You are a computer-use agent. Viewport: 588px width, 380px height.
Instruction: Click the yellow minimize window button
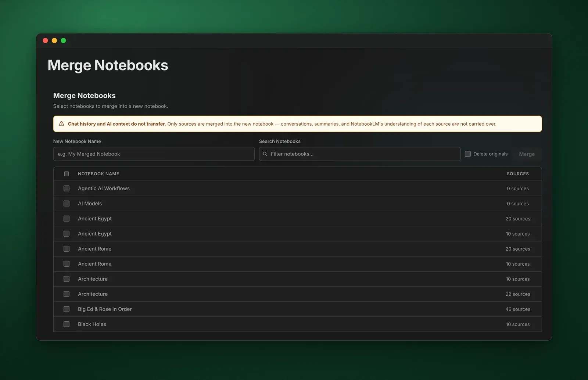pos(54,40)
